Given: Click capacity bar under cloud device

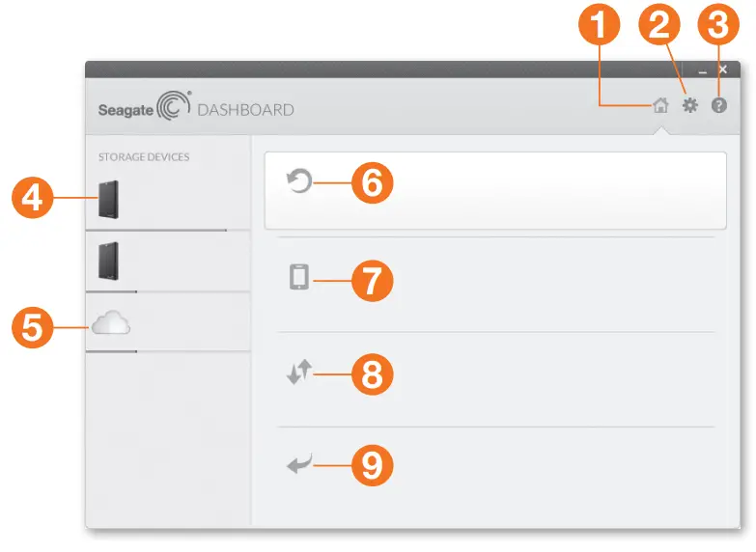Looking at the screenshot, I should [111, 351].
